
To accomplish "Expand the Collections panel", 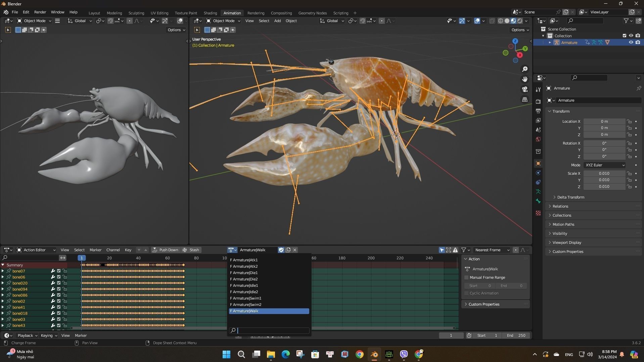I will click(x=562, y=215).
